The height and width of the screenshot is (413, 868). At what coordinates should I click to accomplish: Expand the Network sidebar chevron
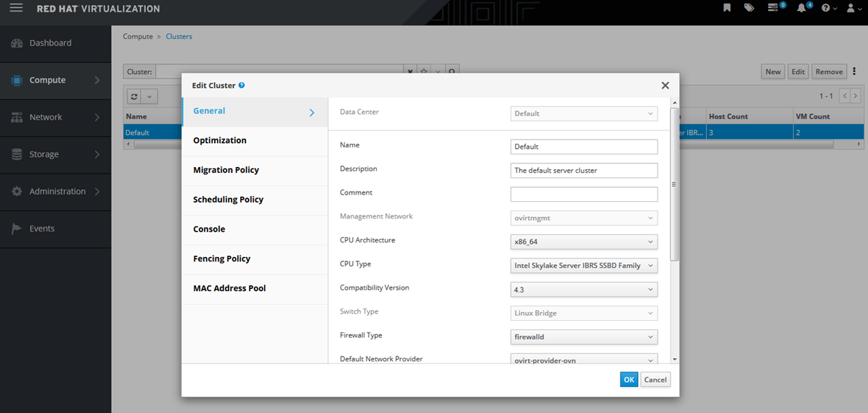[97, 118]
